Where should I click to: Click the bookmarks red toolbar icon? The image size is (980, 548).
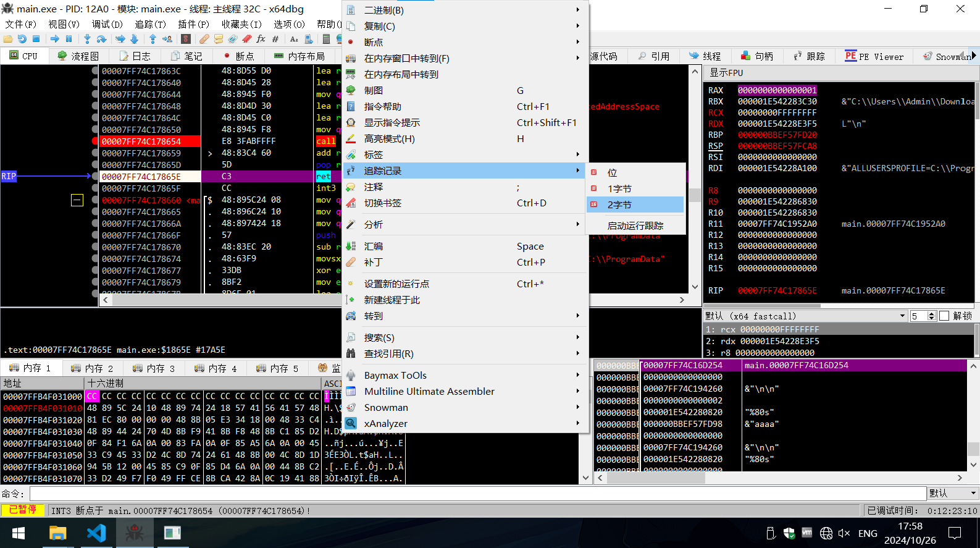tap(247, 39)
